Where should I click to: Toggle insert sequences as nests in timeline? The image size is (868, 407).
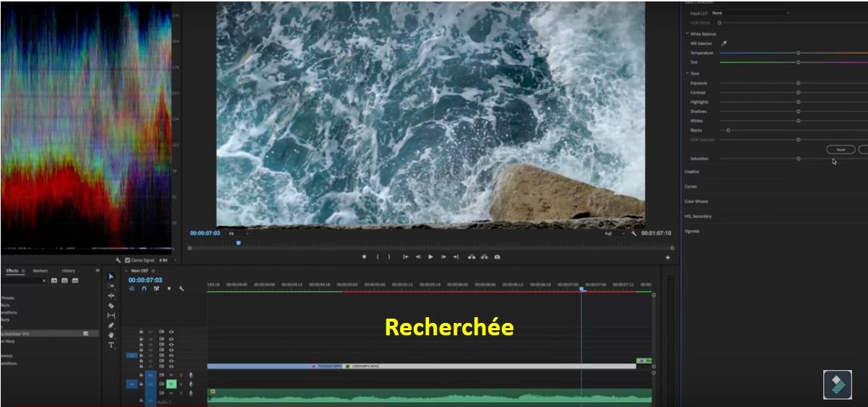132,288
